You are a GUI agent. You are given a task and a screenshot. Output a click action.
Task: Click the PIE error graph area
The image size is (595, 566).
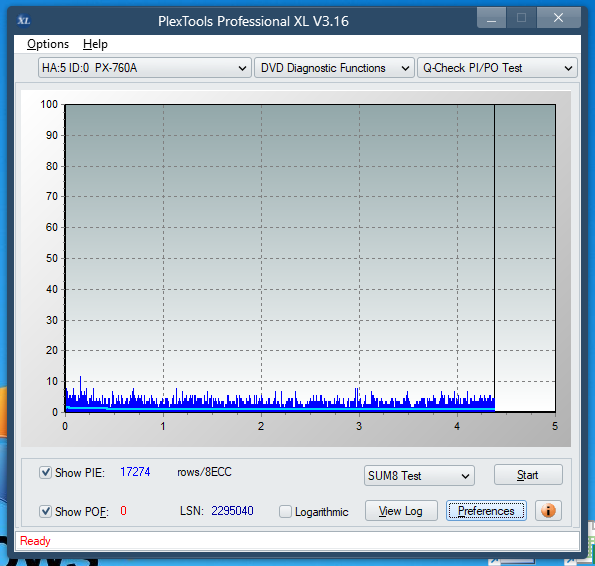(x=310, y=258)
